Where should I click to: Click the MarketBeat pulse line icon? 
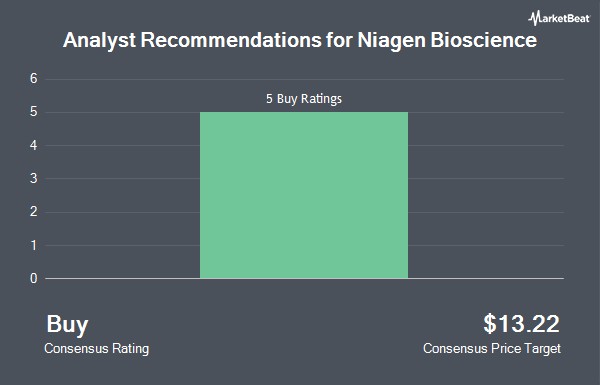533,18
